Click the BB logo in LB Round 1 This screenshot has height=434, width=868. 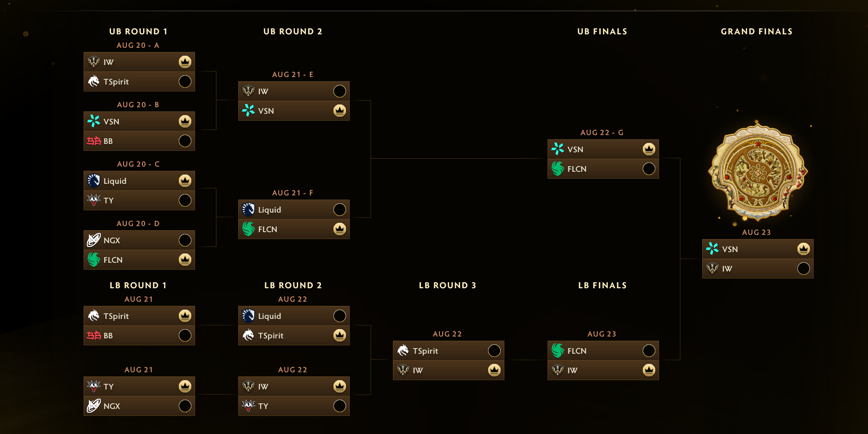pyautogui.click(x=94, y=335)
